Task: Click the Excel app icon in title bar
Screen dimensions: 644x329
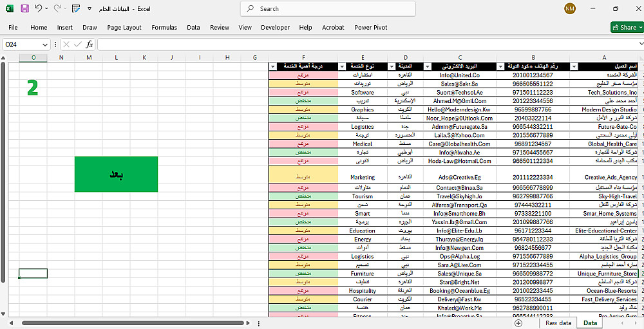Action: tap(10, 8)
